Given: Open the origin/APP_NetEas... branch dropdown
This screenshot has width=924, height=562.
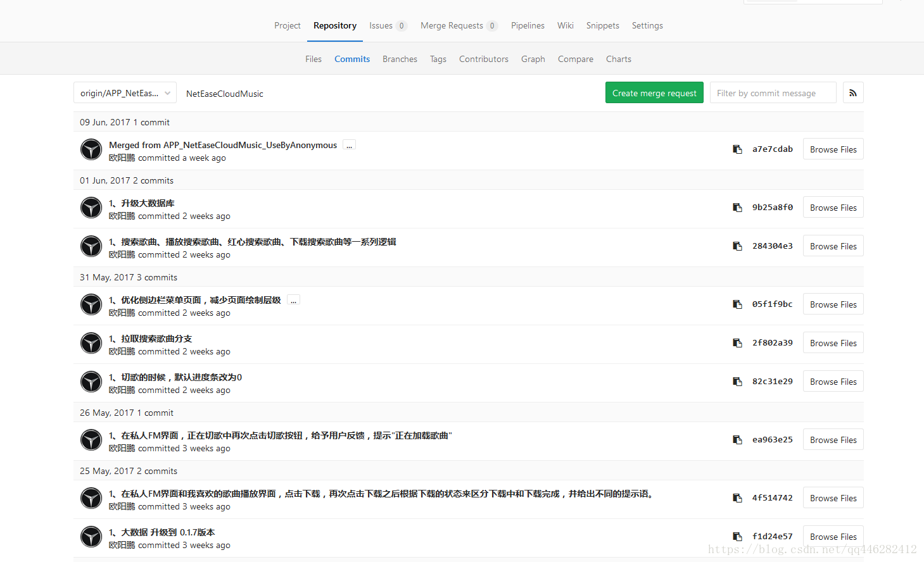Looking at the screenshot, I should tap(125, 93).
